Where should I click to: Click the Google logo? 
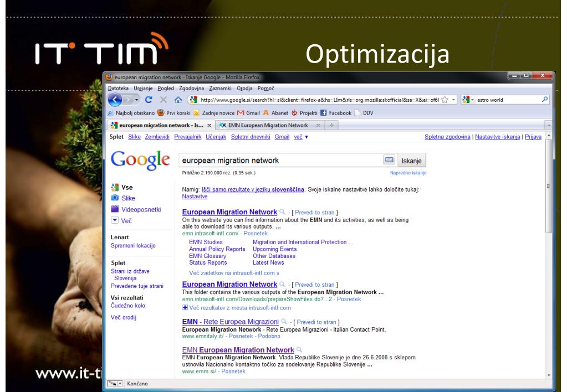tap(140, 160)
